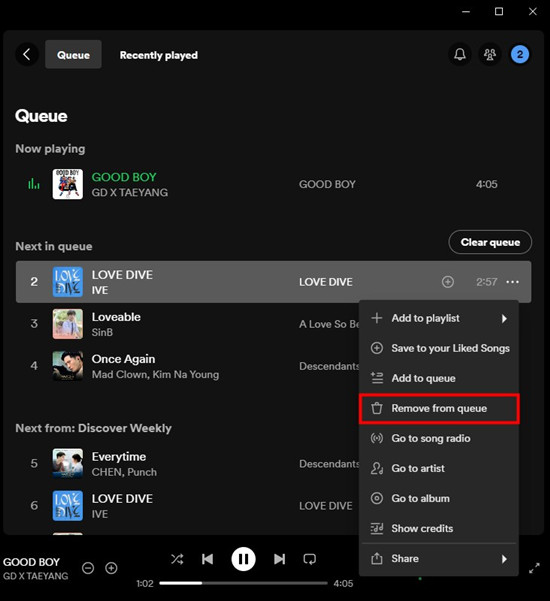Choose Go to artist
550x601 pixels.
pos(439,468)
